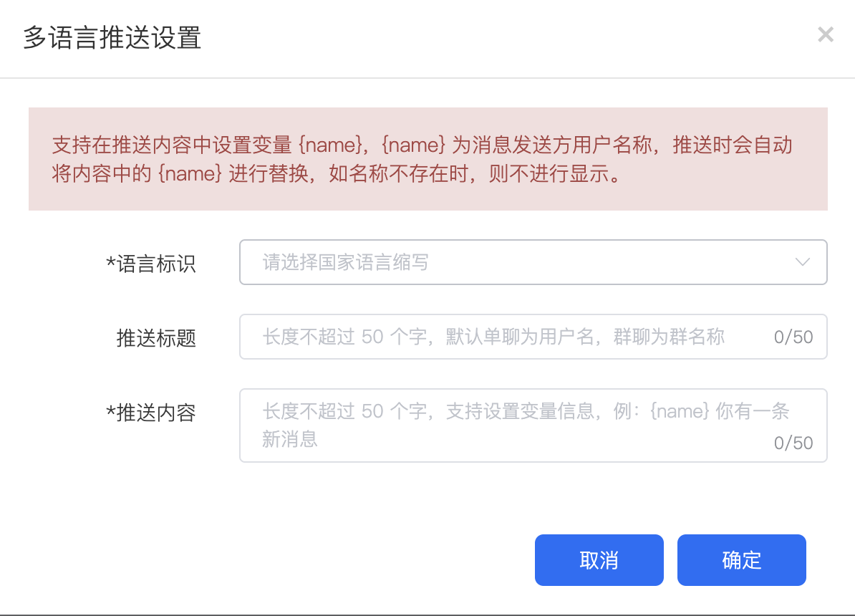Click 群聊为群名称 placeholder in title field
Screen dimensions: 855x616
670,337
